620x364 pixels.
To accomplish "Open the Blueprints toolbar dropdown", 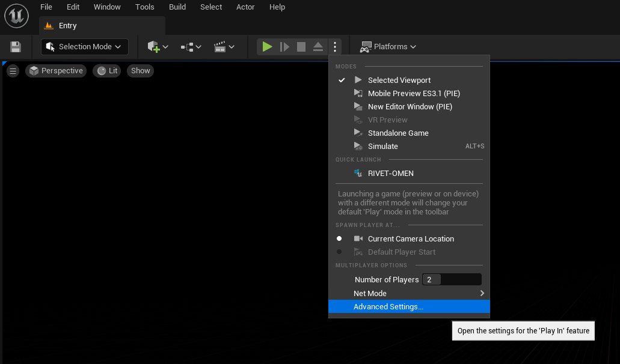I will tap(191, 47).
